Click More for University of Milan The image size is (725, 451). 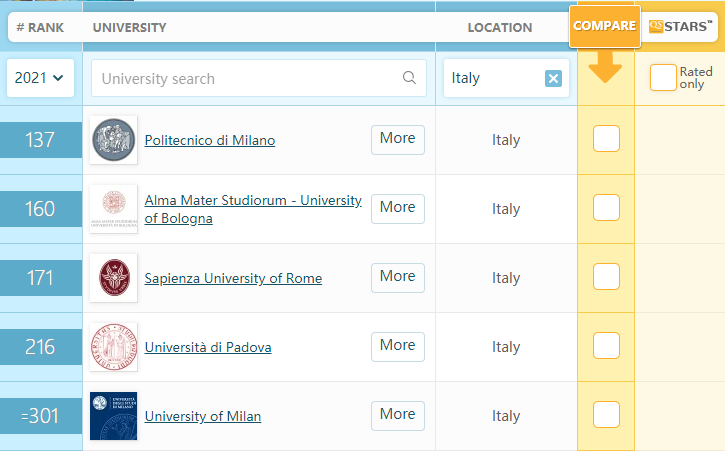398,415
